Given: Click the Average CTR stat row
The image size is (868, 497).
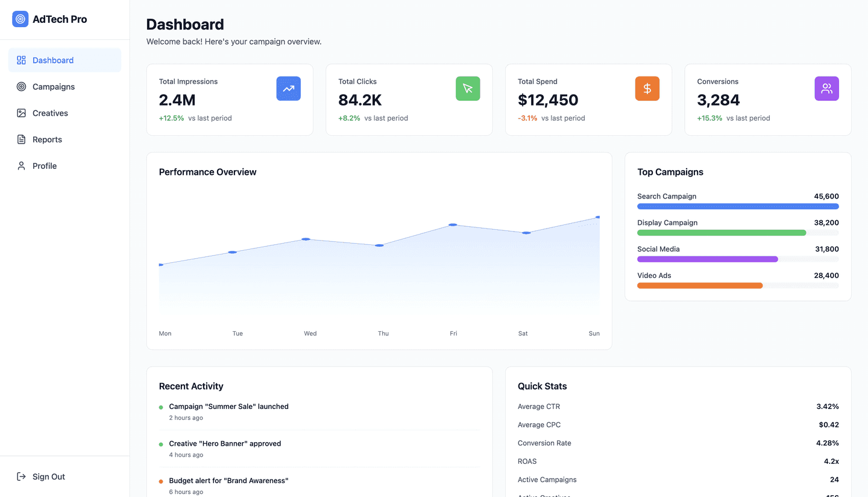Looking at the screenshot, I should tap(678, 406).
